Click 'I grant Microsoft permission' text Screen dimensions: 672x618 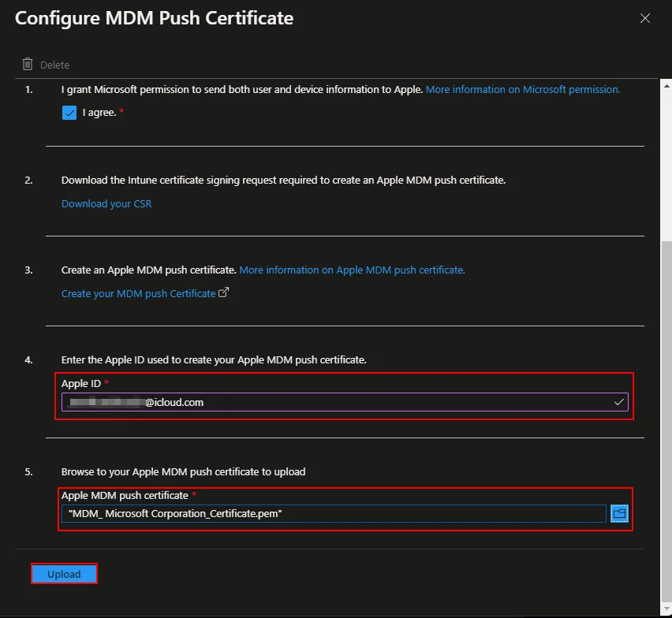point(241,90)
